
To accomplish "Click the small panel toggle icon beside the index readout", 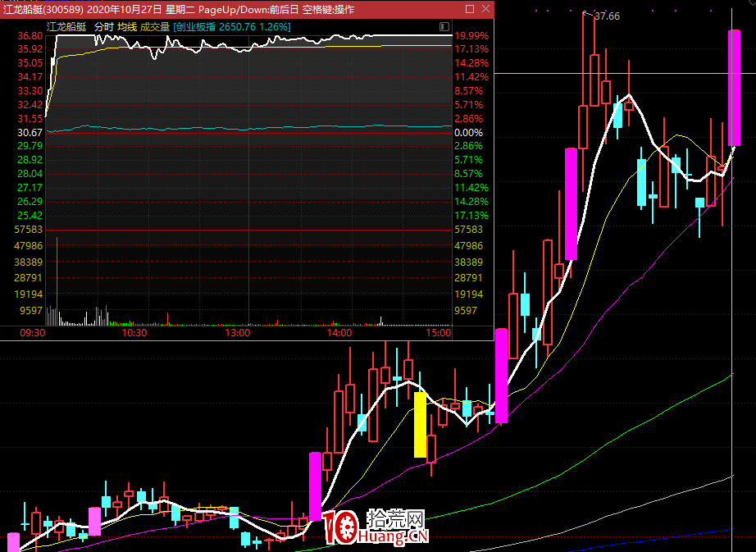I will (x=444, y=27).
